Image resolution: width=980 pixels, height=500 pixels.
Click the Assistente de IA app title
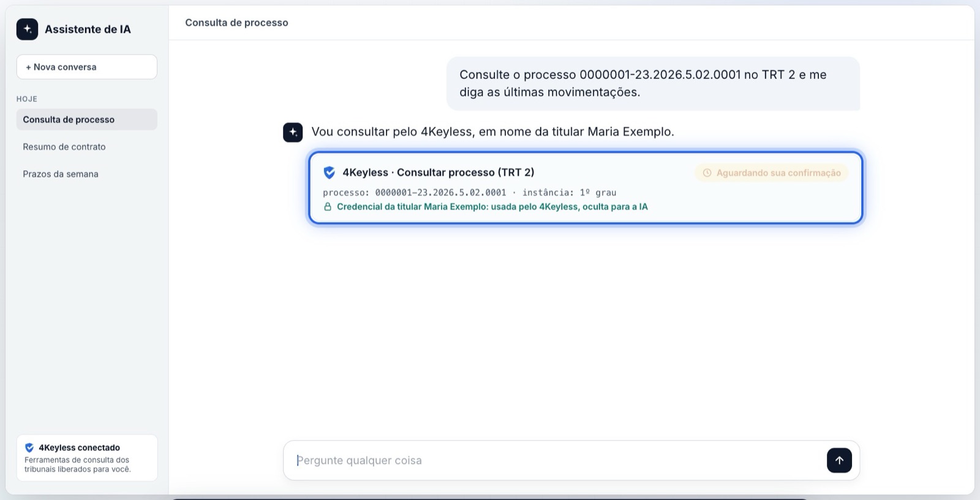(88, 29)
